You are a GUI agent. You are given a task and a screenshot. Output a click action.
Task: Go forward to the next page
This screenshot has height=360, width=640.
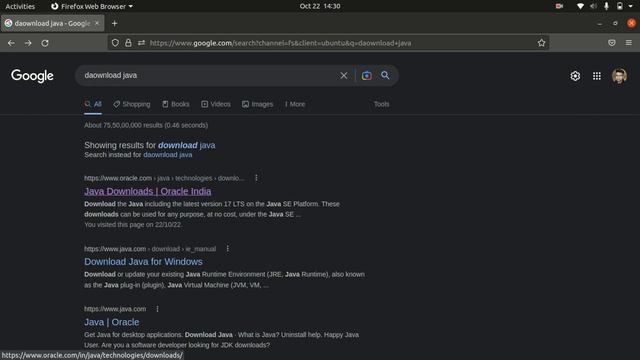click(28, 43)
